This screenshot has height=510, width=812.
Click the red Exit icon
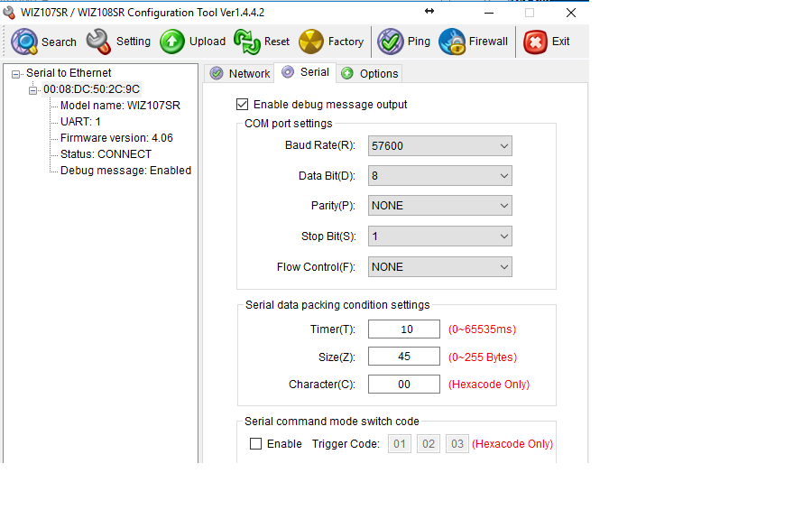pos(535,42)
